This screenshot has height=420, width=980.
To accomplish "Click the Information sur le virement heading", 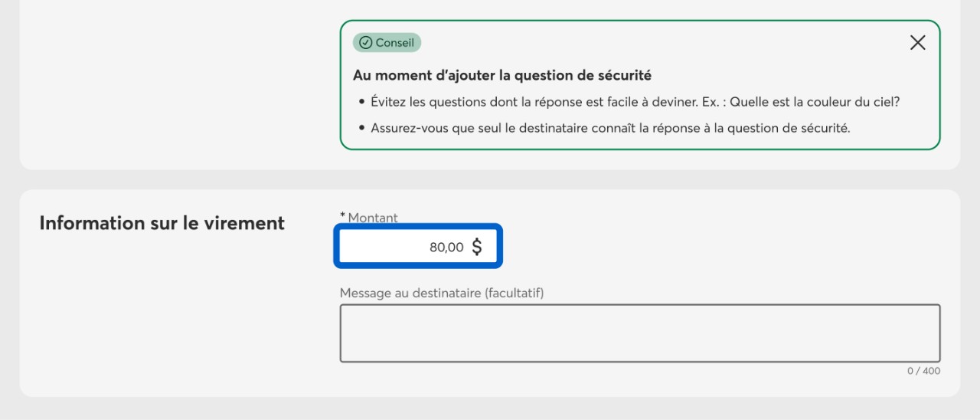I will coord(162,223).
